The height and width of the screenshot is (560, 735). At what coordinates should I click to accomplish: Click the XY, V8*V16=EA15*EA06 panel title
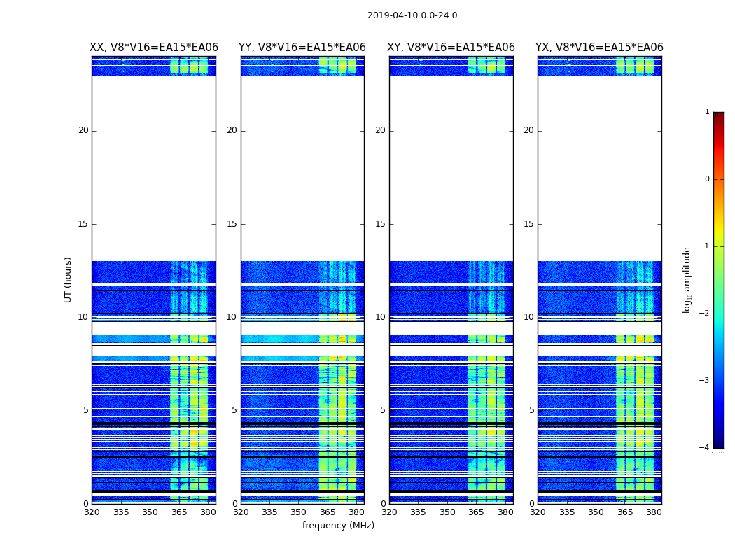[x=451, y=48]
